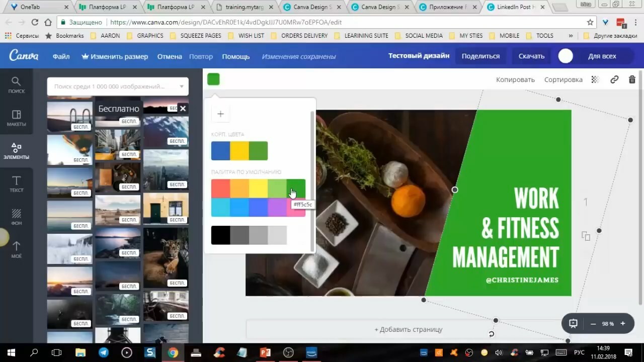Zoom out with minus button
The height and width of the screenshot is (362, 644).
(593, 324)
